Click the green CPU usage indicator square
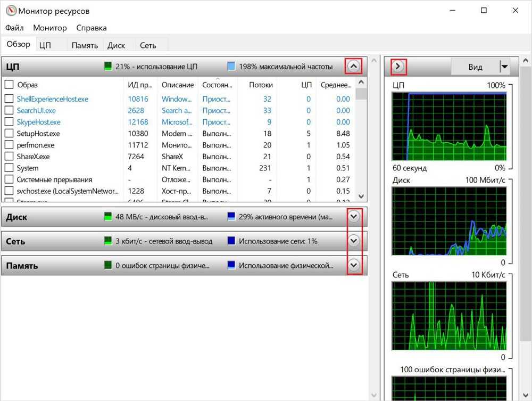The width and height of the screenshot is (532, 401). [x=108, y=67]
